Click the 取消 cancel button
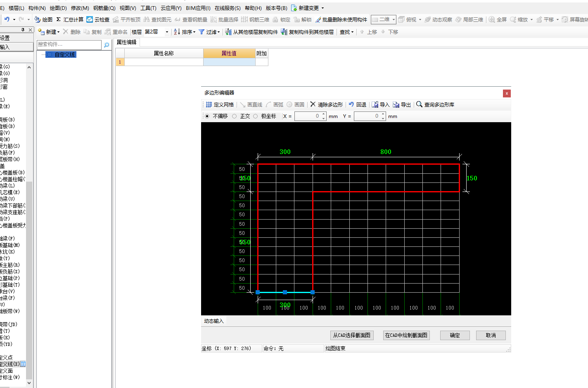The image size is (588, 388). [491, 335]
